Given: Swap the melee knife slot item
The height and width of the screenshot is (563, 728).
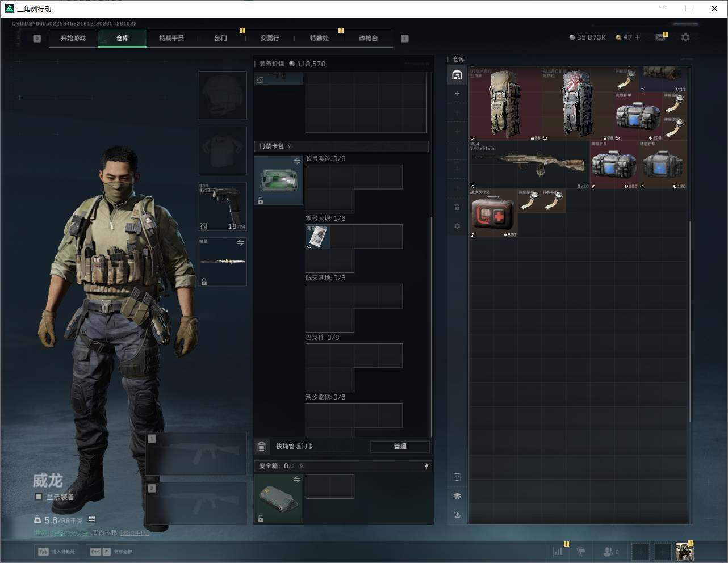Looking at the screenshot, I should click(241, 242).
